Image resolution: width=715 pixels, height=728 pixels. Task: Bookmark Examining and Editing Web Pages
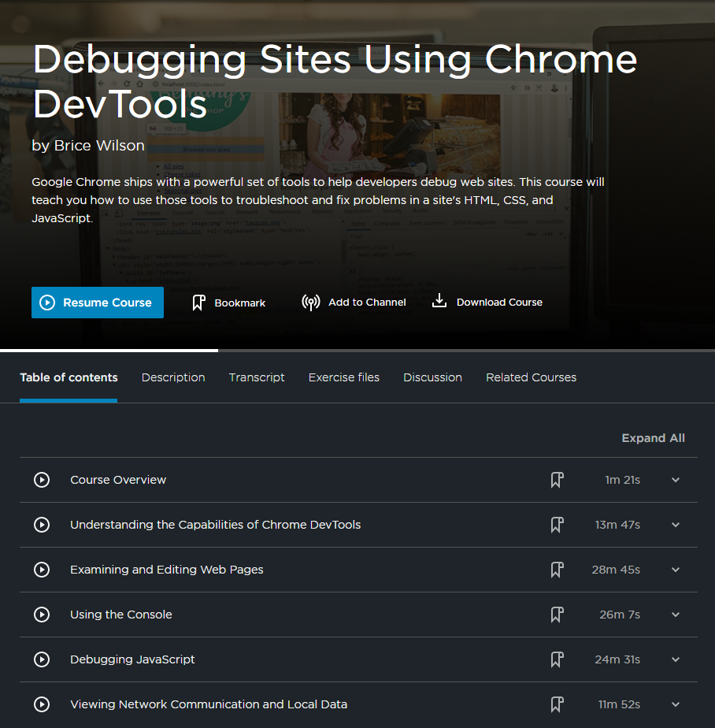point(557,570)
